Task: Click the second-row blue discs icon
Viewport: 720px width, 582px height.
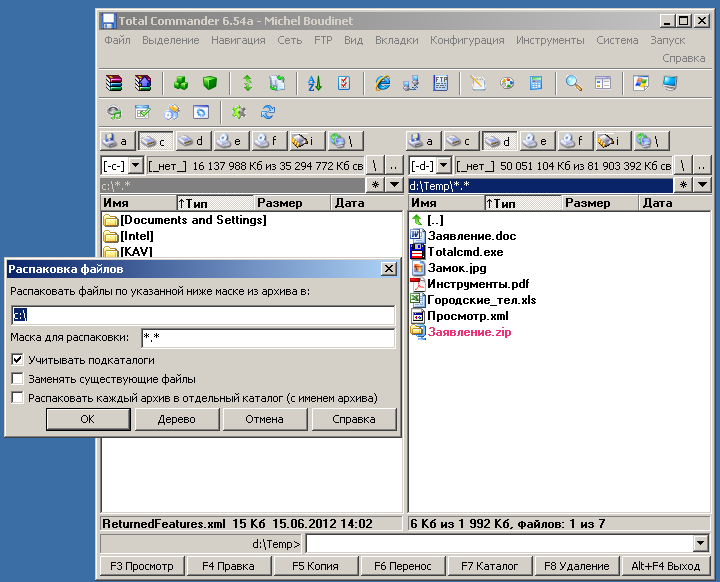Action: coord(172,112)
